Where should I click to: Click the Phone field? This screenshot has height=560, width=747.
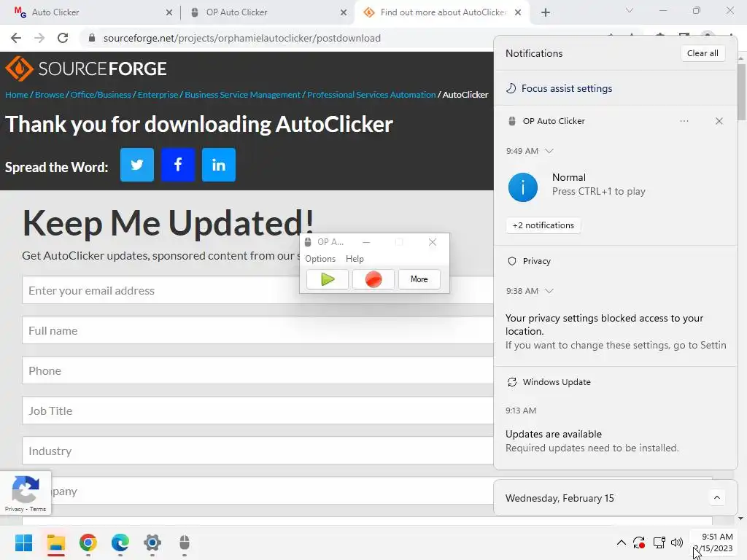(258, 370)
